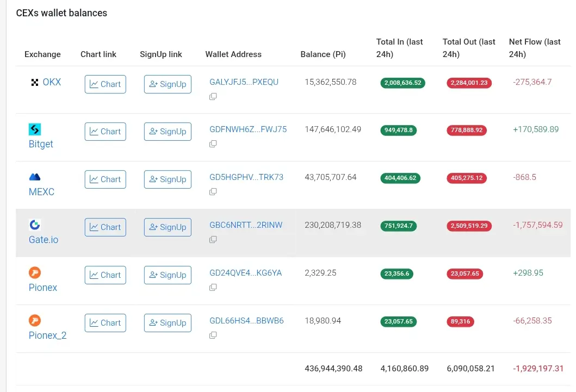Open the Pionex_2 Chart button
Viewport: 576px width, 392px height.
[x=106, y=323]
